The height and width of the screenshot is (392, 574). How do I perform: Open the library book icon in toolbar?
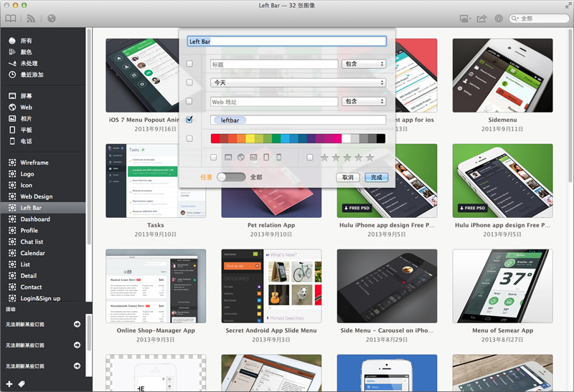click(x=11, y=19)
